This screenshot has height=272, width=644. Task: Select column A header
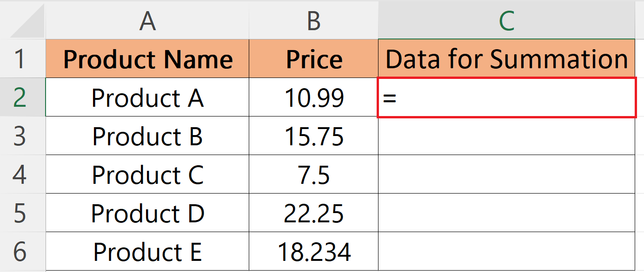click(x=148, y=19)
